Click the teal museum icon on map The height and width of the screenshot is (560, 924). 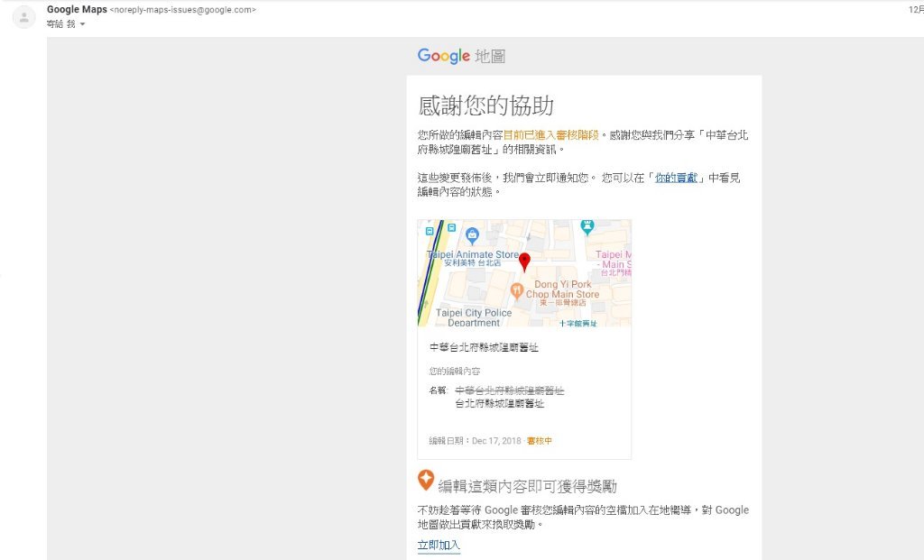pos(587,226)
